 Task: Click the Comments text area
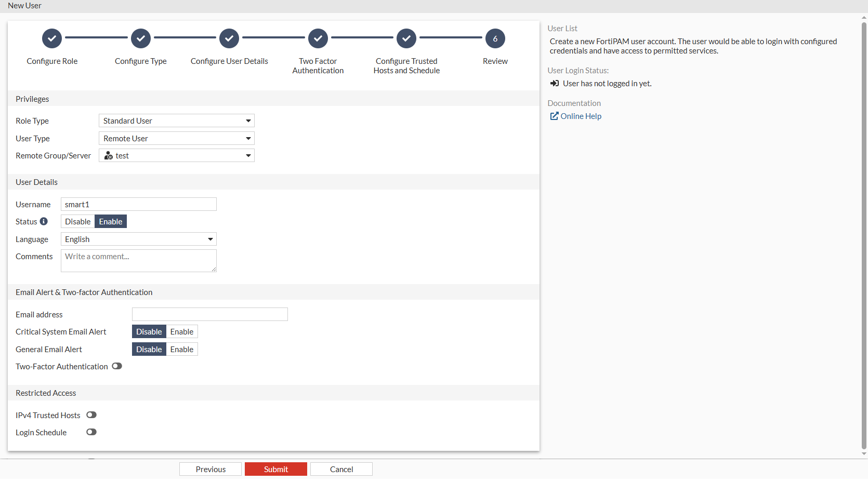(139, 261)
